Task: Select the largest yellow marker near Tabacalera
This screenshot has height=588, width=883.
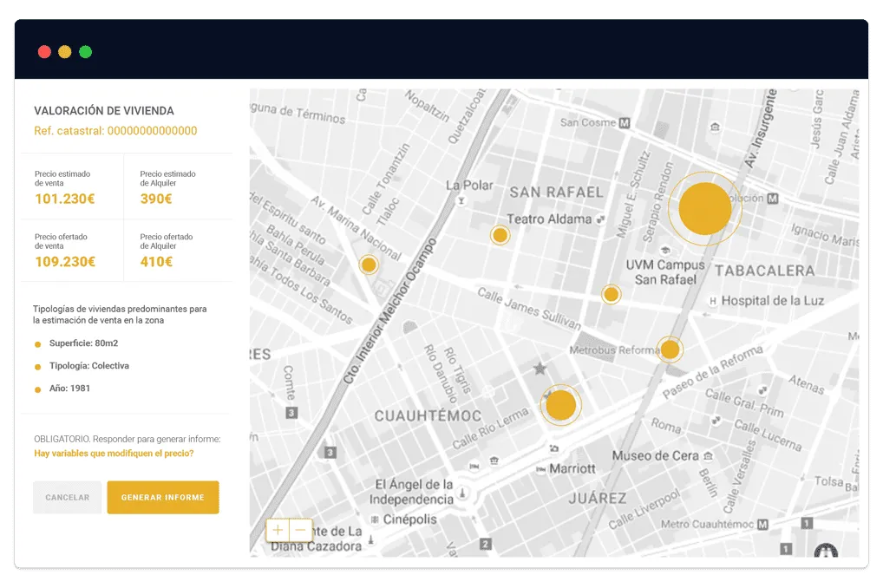Action: tap(704, 208)
